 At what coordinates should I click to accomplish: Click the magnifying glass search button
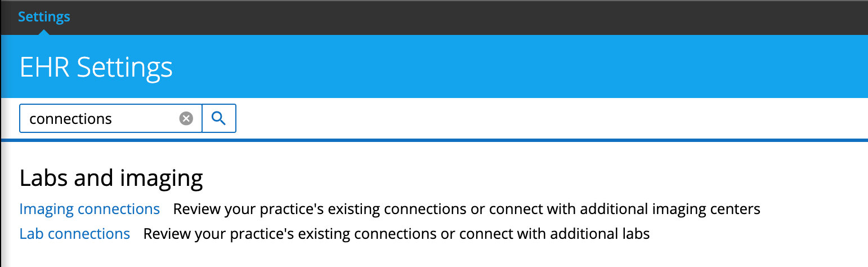[x=219, y=118]
